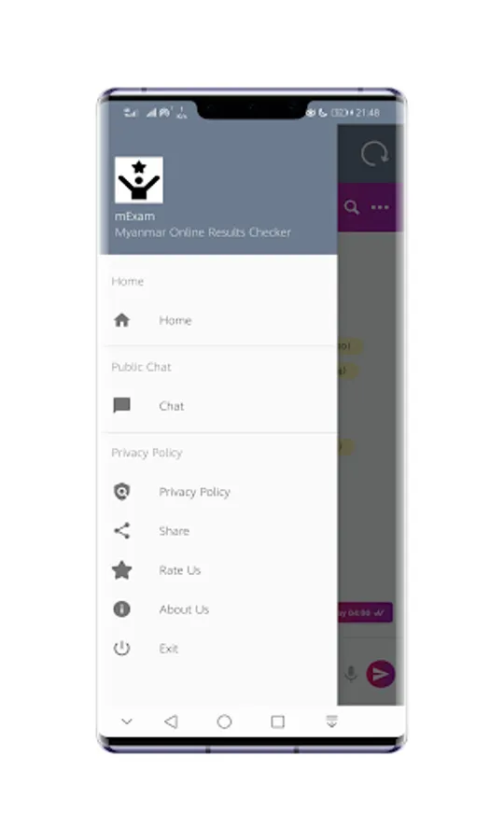504x840 pixels.
Task: Click the house icon in drawer
Action: pyautogui.click(x=122, y=320)
